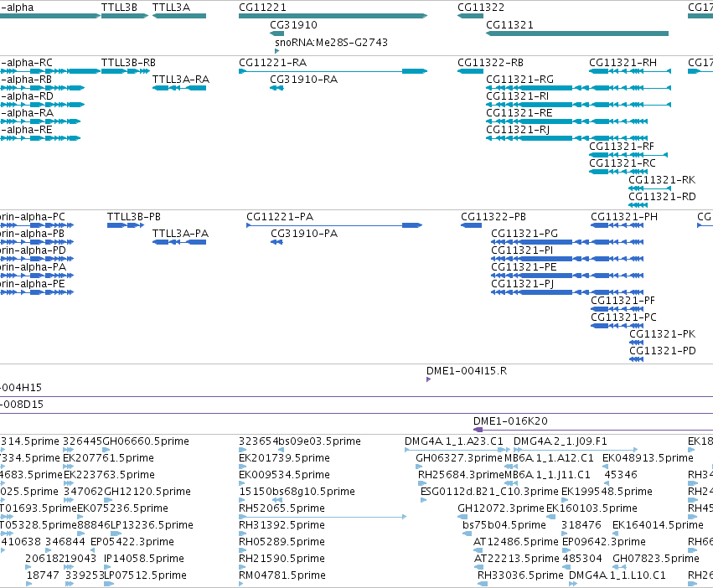Click the DME1-004I15.R BAC end label

[467, 371]
